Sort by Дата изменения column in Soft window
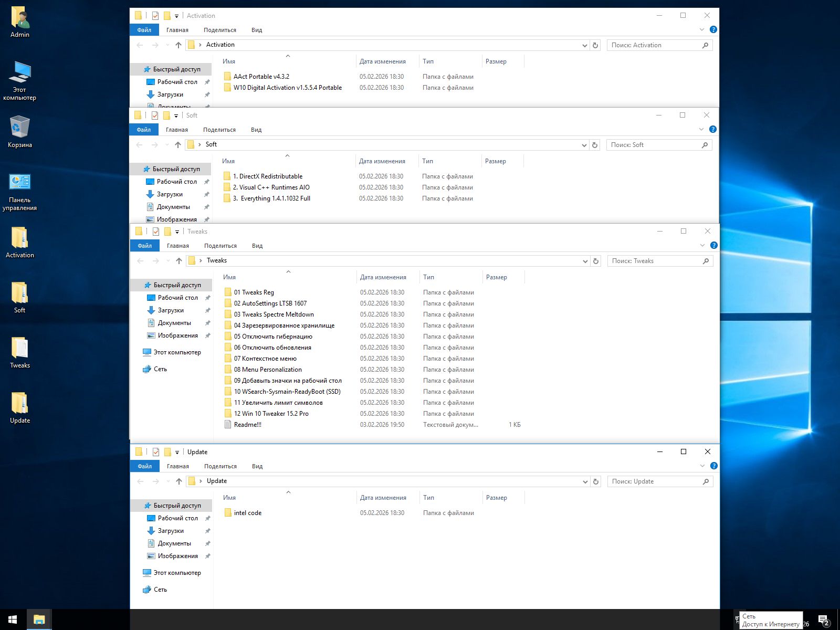The width and height of the screenshot is (840, 630). point(382,161)
